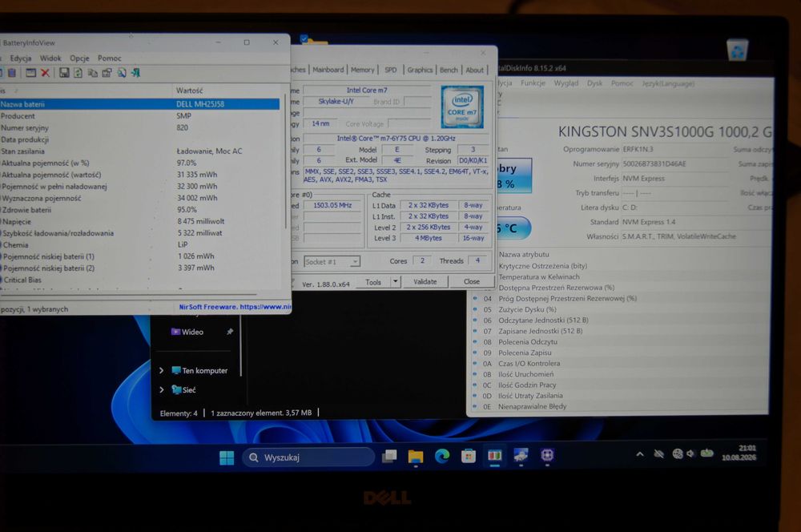Viewport: 801px width, 532px height.
Task: Select the Napięcie row in BatteryInfoView
Action: [x=139, y=221]
